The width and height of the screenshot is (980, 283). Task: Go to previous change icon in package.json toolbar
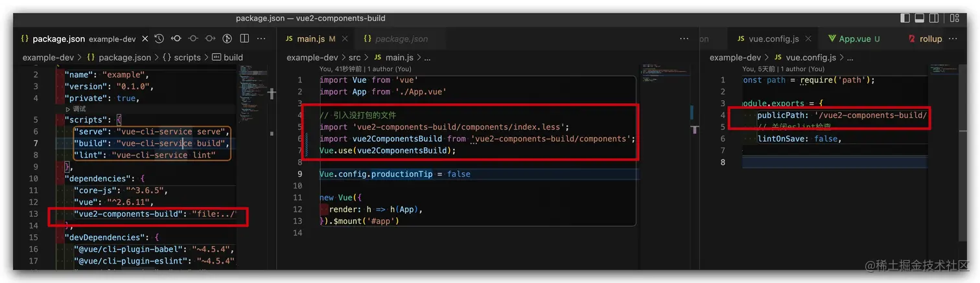pyautogui.click(x=176, y=39)
